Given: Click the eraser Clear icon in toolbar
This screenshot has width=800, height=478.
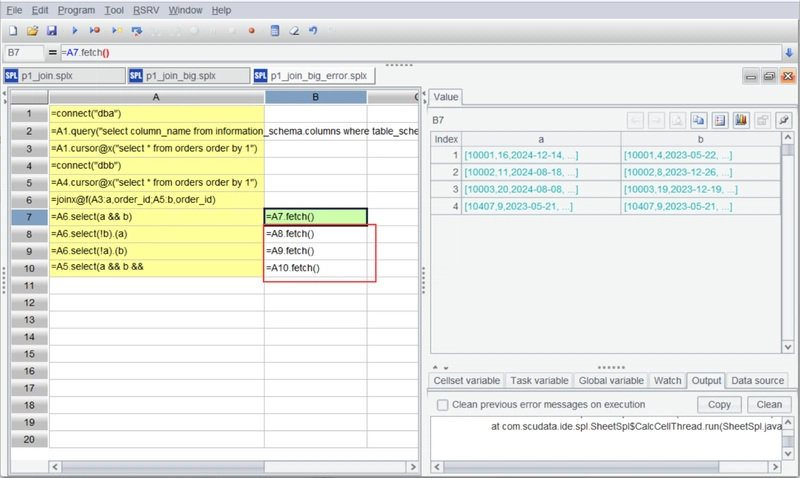Looking at the screenshot, I should pos(294,31).
